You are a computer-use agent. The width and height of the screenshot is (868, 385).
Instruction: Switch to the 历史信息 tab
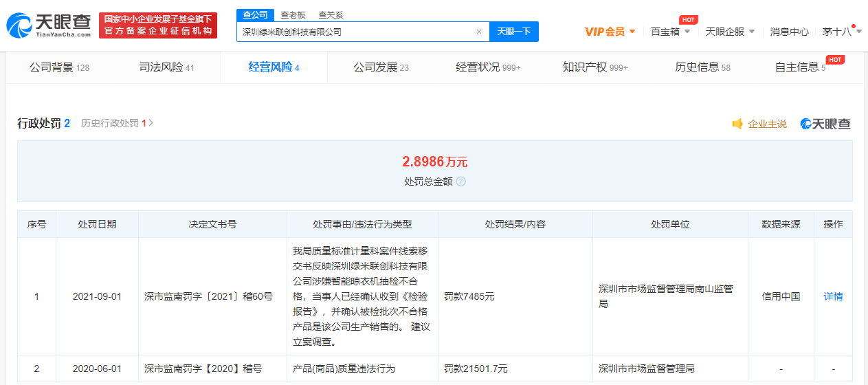click(x=702, y=67)
